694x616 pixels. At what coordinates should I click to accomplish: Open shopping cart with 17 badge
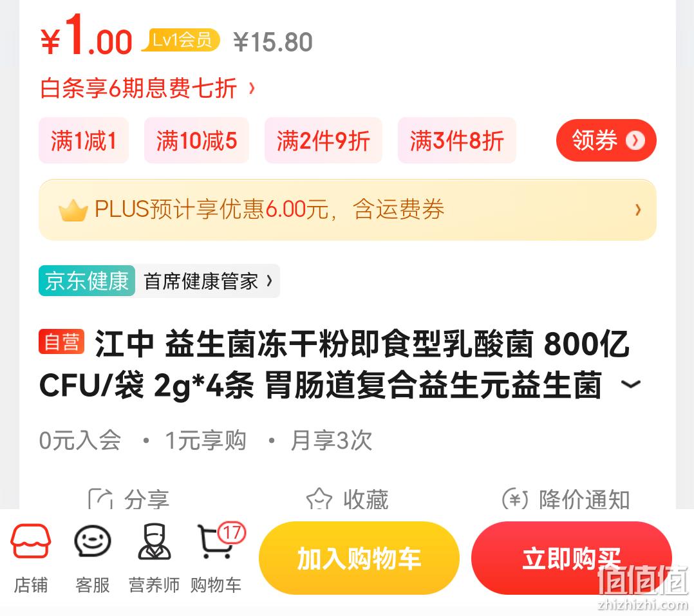point(221,540)
